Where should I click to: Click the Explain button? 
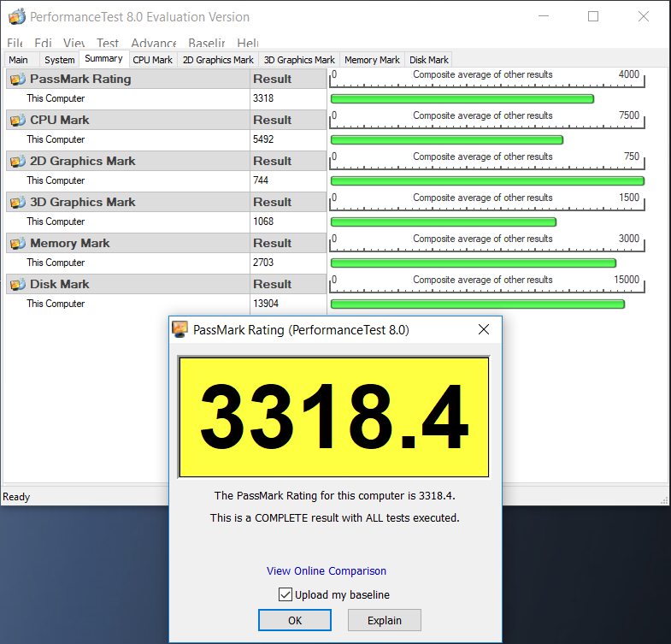coord(385,620)
